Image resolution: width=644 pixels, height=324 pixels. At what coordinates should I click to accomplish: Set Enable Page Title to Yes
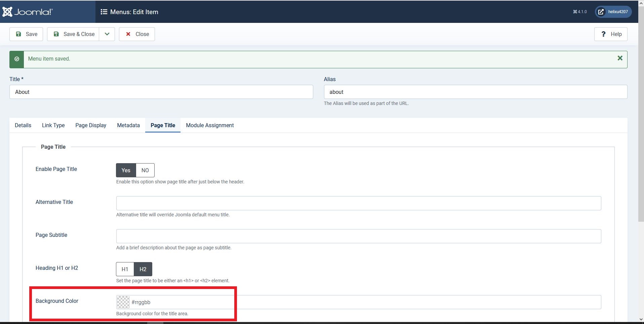tap(126, 170)
